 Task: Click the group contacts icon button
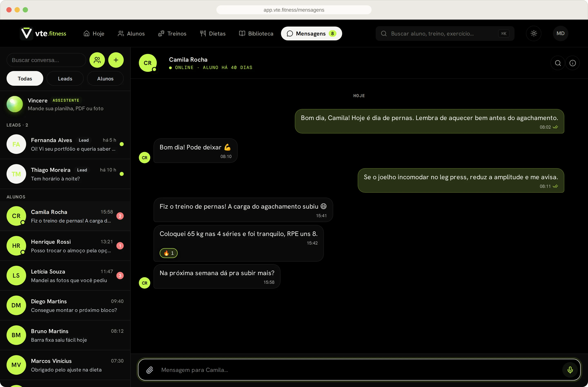coord(97,60)
